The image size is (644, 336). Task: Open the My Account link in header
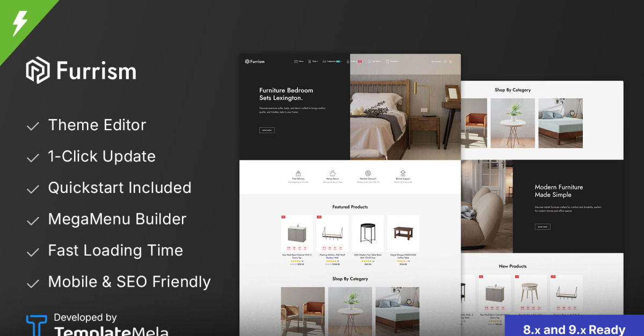[x=436, y=62]
